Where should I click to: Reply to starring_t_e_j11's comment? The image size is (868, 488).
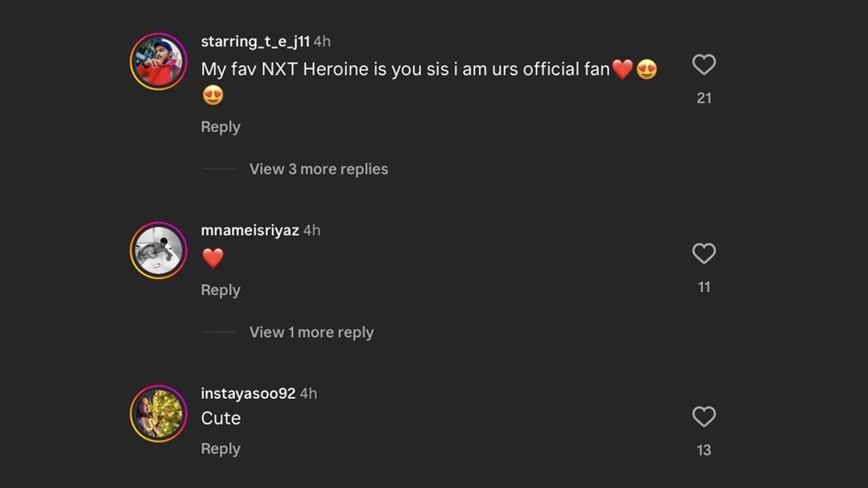[221, 127]
